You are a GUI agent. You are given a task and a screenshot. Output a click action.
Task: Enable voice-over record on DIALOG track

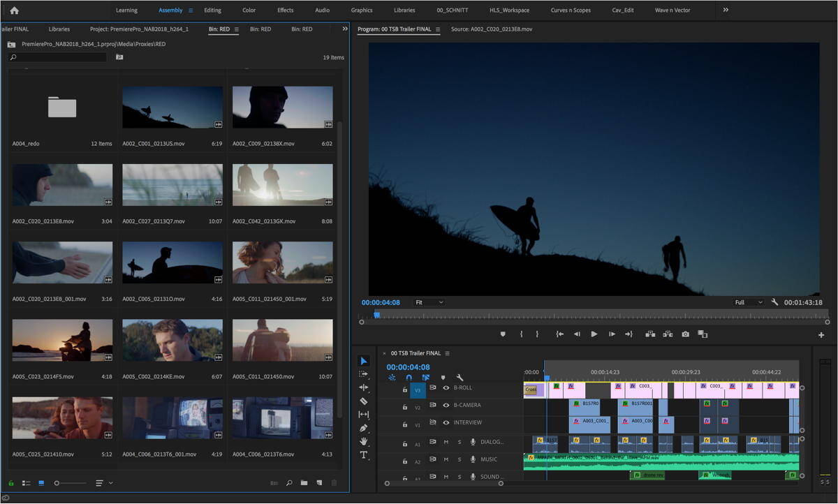[473, 442]
